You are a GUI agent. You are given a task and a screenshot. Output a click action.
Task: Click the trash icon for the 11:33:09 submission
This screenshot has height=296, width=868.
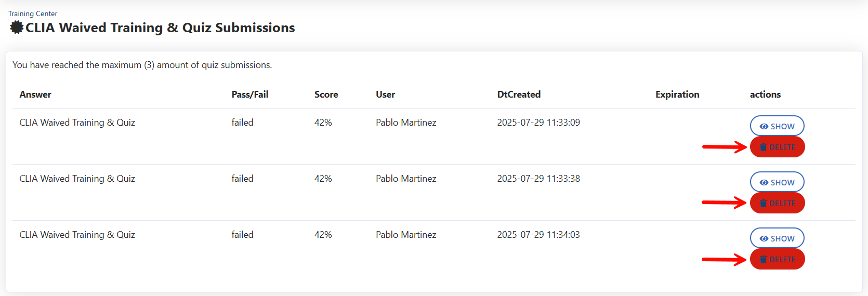pos(763,147)
